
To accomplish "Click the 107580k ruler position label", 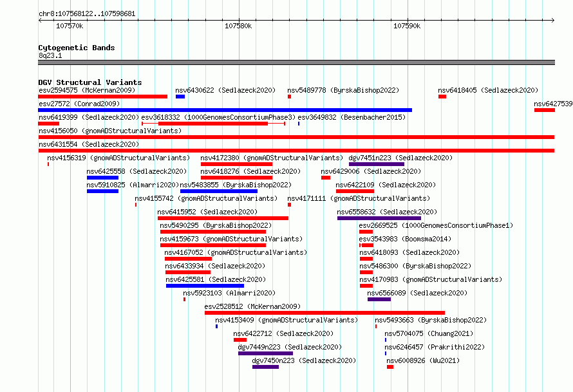I will (238, 26).
